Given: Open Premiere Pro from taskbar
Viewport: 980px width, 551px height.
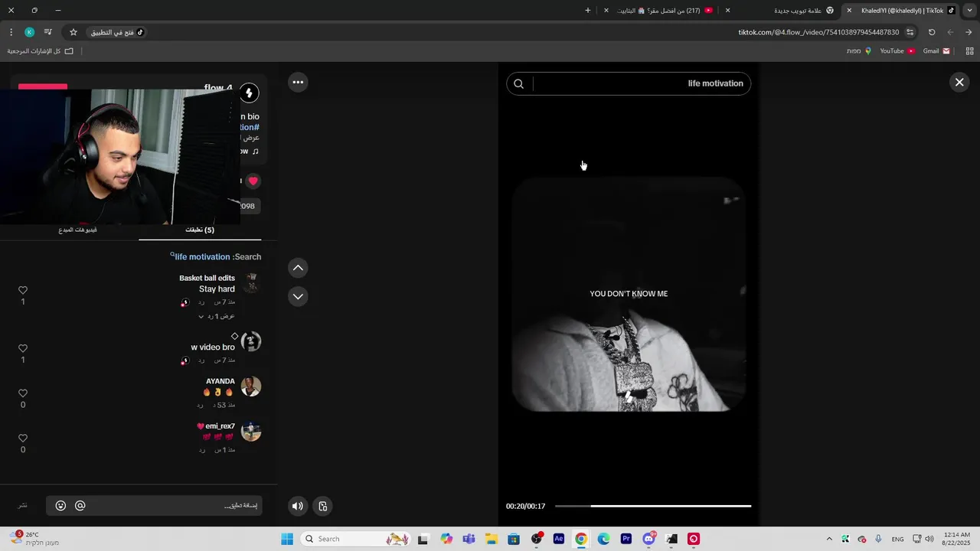Looking at the screenshot, I should click(626, 539).
